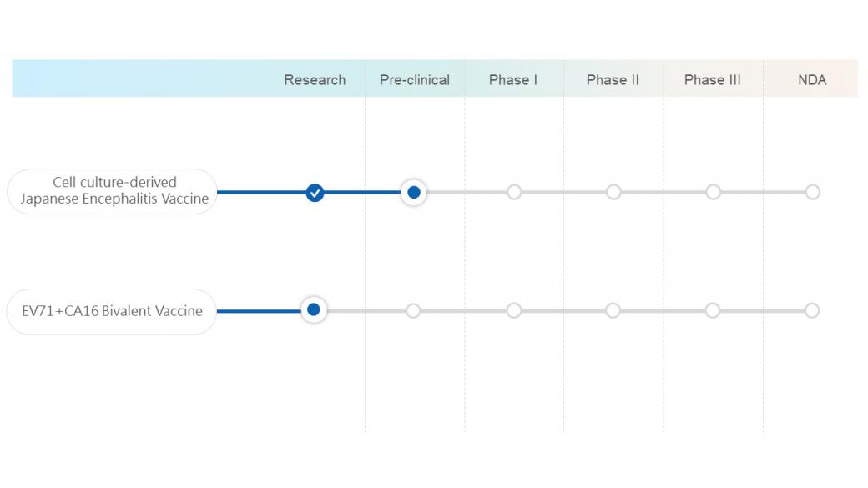The image size is (868, 488).
Task: Click the checkmarked Research node for Japanese Encephalitis
Action: pos(315,193)
